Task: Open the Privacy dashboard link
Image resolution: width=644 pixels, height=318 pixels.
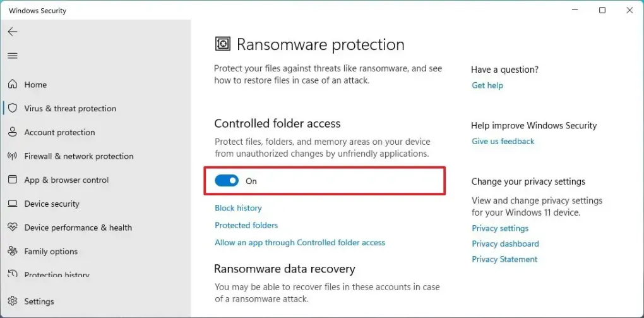Action: click(505, 243)
